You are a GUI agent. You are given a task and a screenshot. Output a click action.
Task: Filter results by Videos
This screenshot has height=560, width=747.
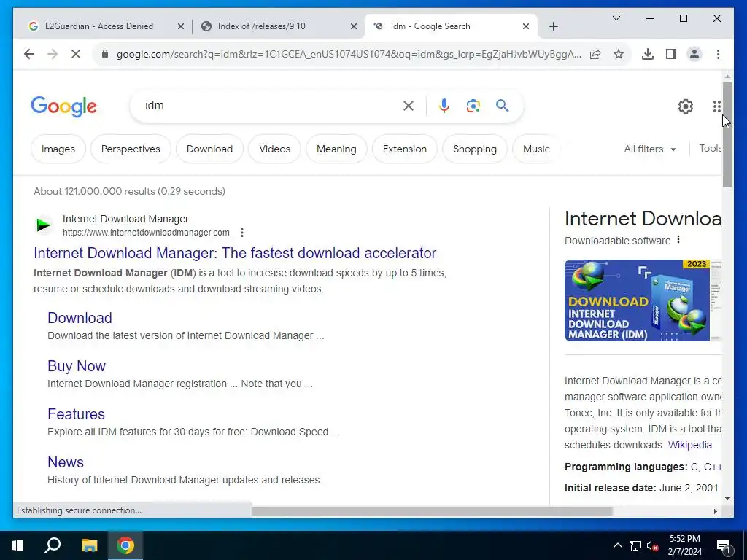[x=274, y=149]
